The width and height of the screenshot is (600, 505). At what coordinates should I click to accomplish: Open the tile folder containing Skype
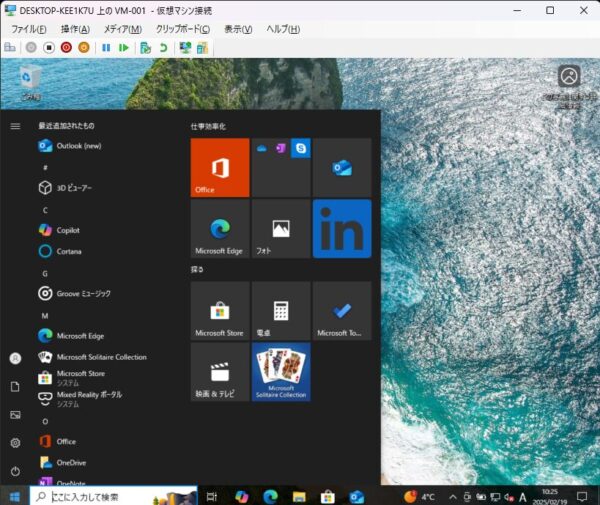click(x=281, y=168)
